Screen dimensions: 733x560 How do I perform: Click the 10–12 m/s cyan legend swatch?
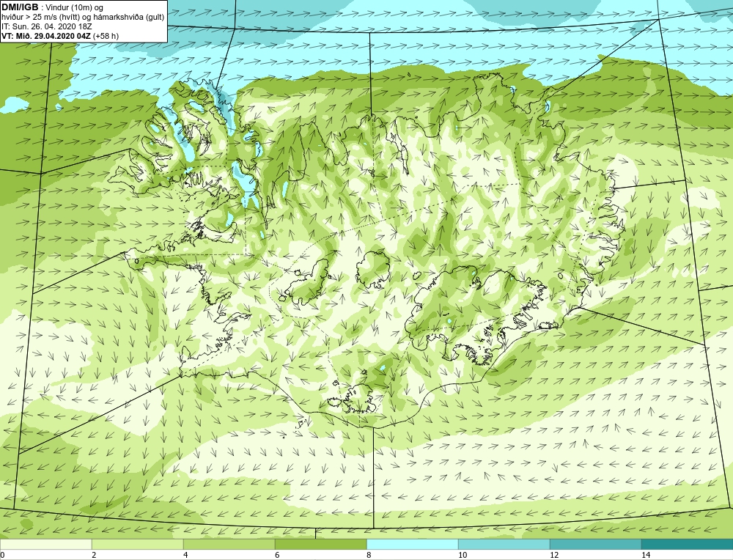click(x=504, y=544)
